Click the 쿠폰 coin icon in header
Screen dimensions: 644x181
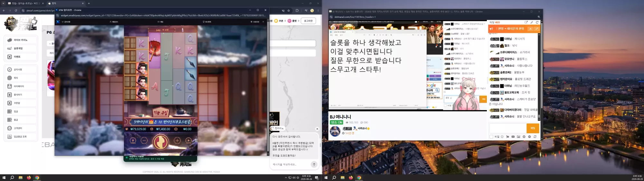pos(276,21)
